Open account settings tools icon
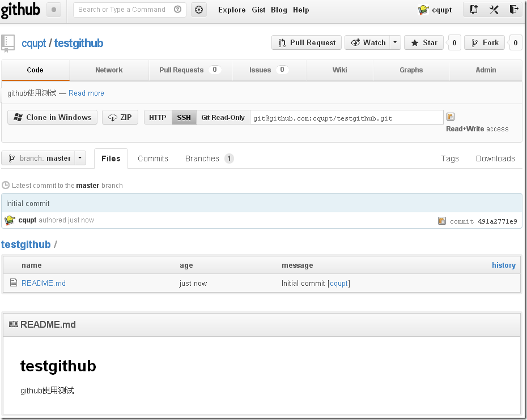The width and height of the screenshot is (527, 420). pyautogui.click(x=494, y=10)
